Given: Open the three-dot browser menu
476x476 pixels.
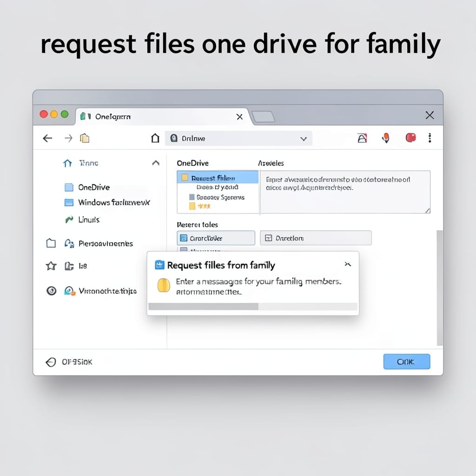Looking at the screenshot, I should click(x=430, y=138).
